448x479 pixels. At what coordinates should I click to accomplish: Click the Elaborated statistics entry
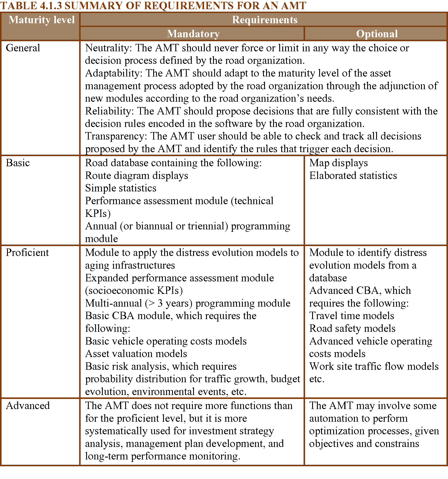click(x=353, y=176)
